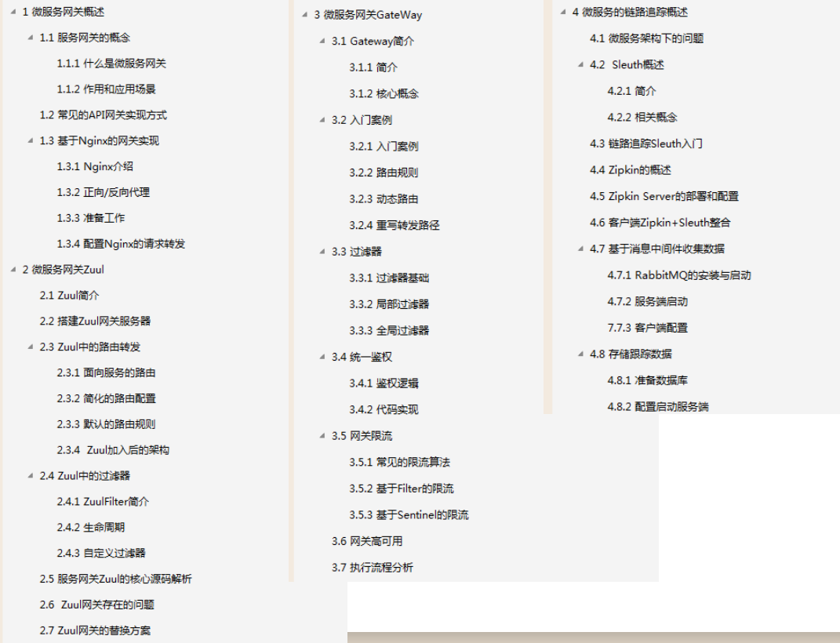
Task: Open '4.5 Zipkin Server的部署和配置'
Action: [x=664, y=196]
